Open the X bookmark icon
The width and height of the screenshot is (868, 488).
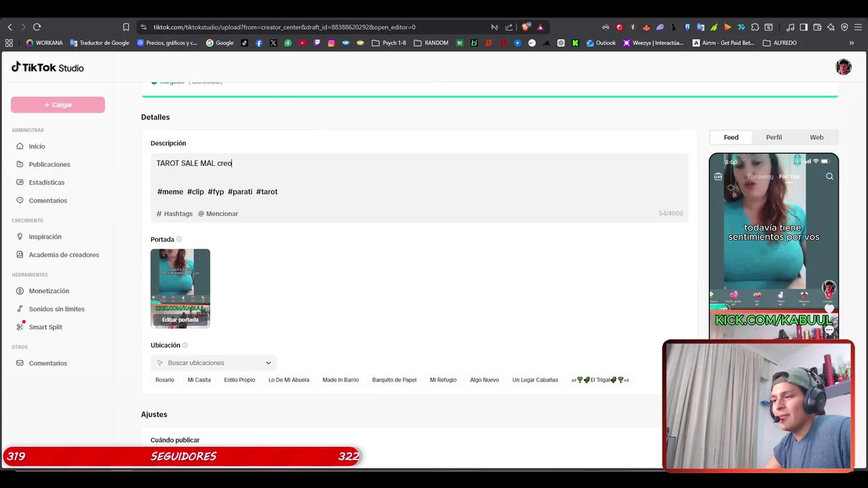point(273,43)
